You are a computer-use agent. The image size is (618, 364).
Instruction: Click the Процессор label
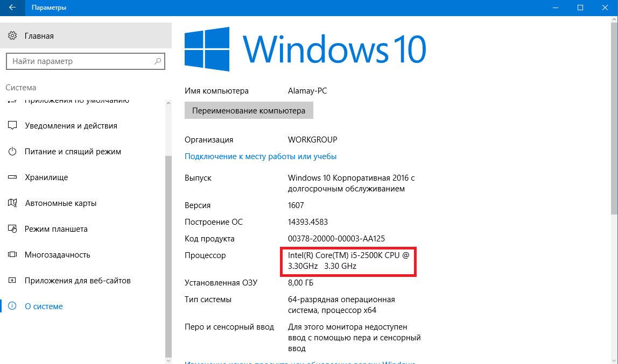pyautogui.click(x=205, y=255)
